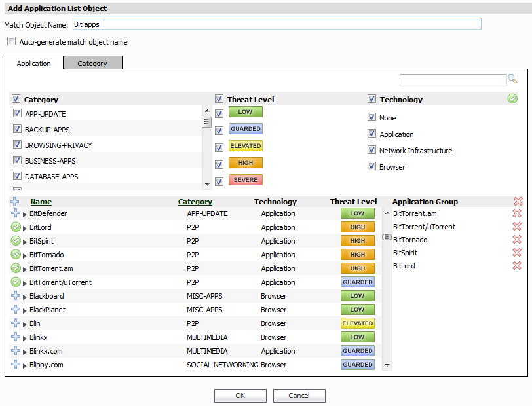Expand the BitDefender row arrow

point(25,214)
